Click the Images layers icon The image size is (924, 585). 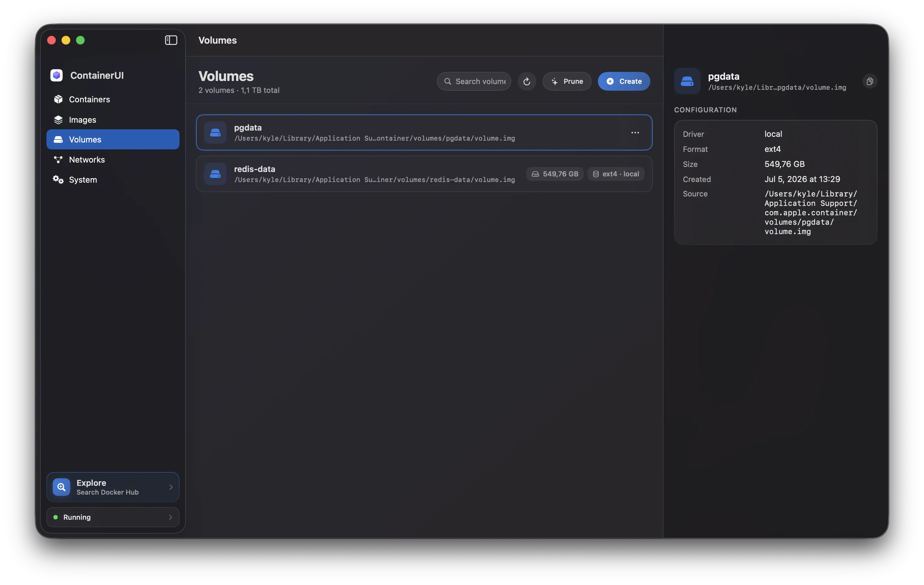click(58, 120)
